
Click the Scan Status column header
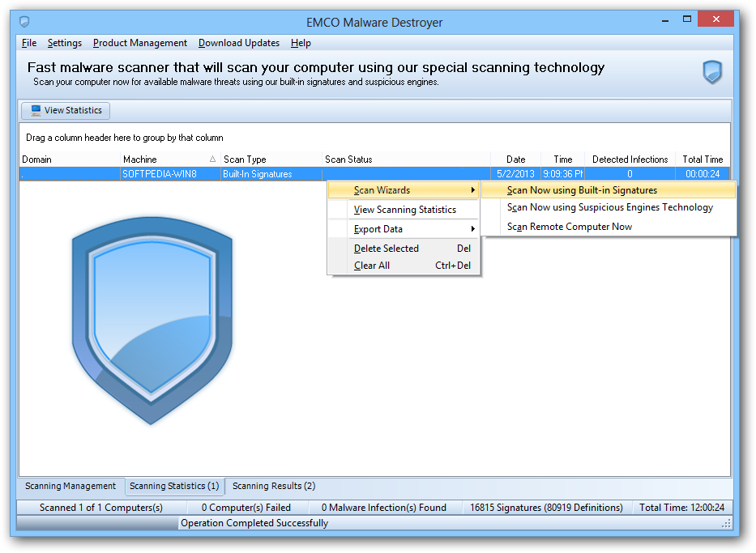pyautogui.click(x=407, y=160)
